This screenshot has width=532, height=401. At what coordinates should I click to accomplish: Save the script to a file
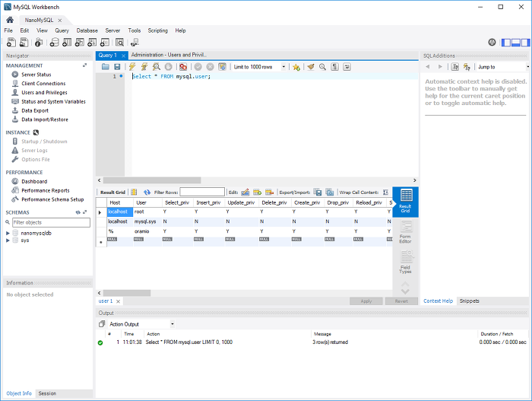117,67
